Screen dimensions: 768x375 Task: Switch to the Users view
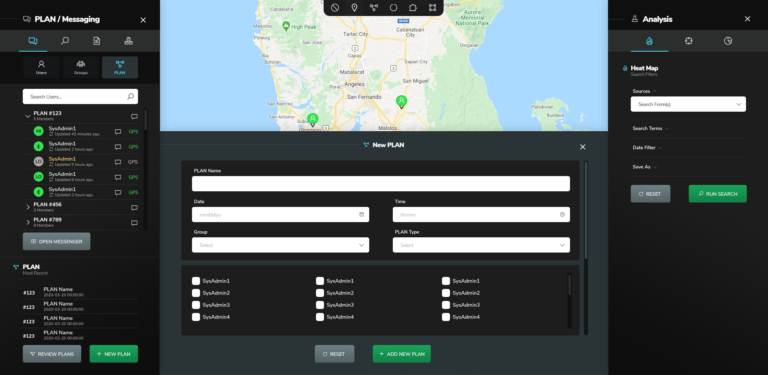pyautogui.click(x=41, y=68)
